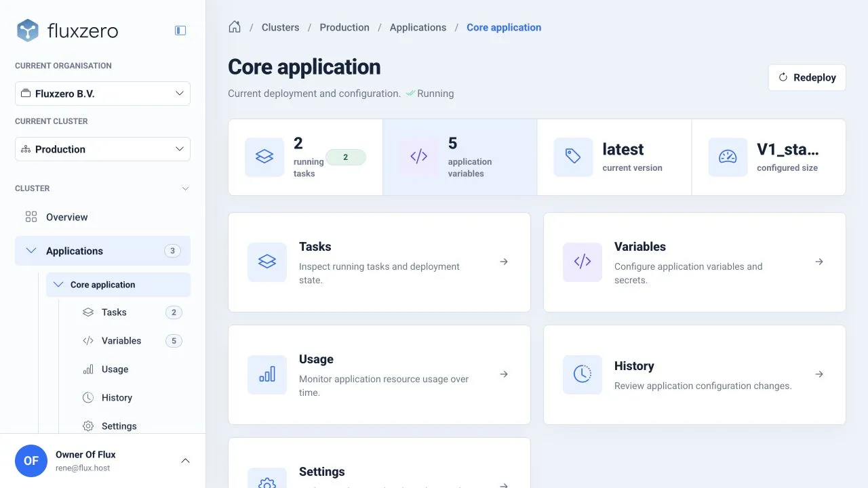Click the Applications count badge showing 3
868x488 pixels.
(x=173, y=251)
